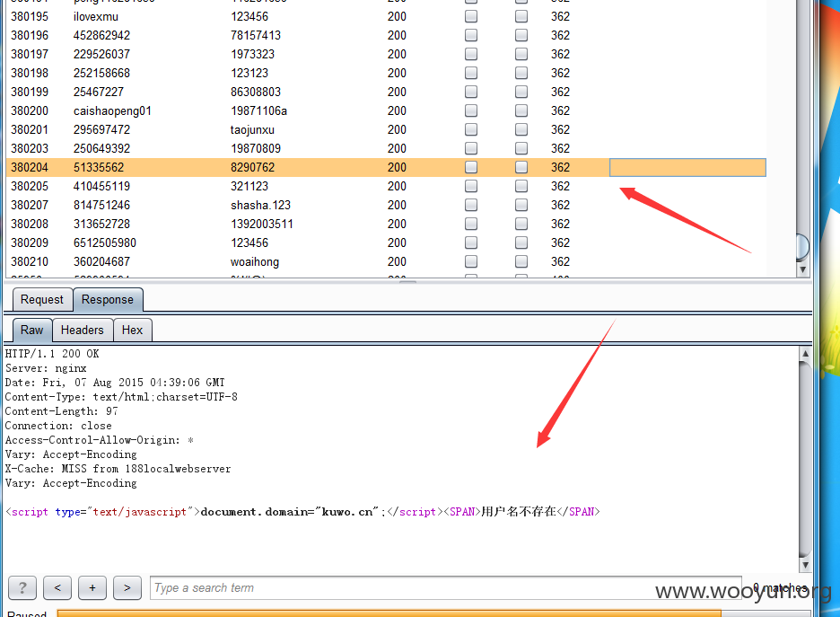Click the HTTP/1.1 200 OK line
This screenshot has height=617, width=840.
(52, 354)
